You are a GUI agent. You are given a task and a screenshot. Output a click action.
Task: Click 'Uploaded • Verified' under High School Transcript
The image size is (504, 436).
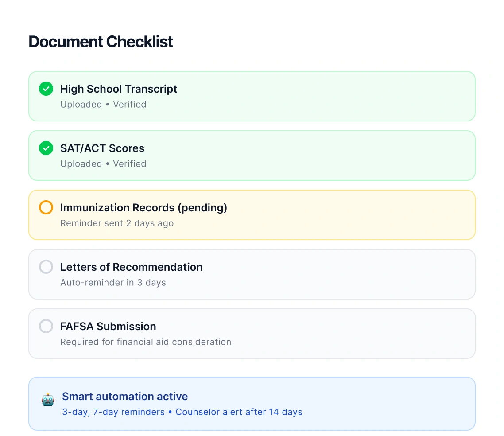(103, 105)
